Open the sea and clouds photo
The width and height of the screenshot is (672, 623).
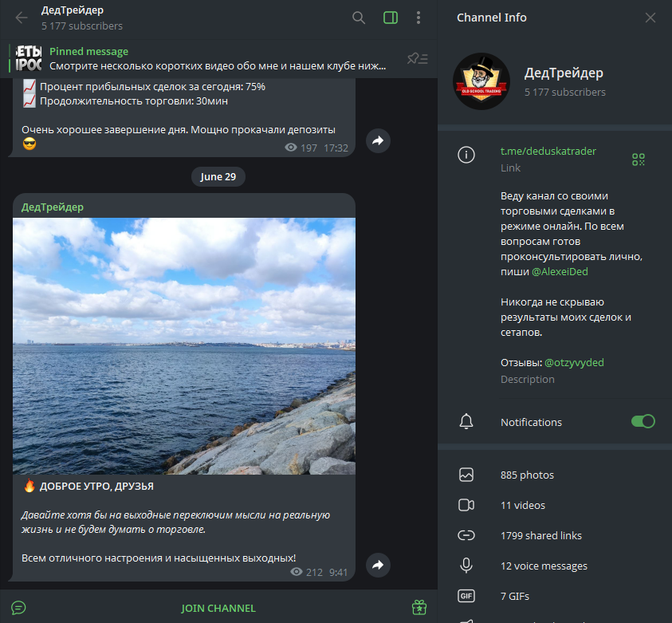click(184, 346)
